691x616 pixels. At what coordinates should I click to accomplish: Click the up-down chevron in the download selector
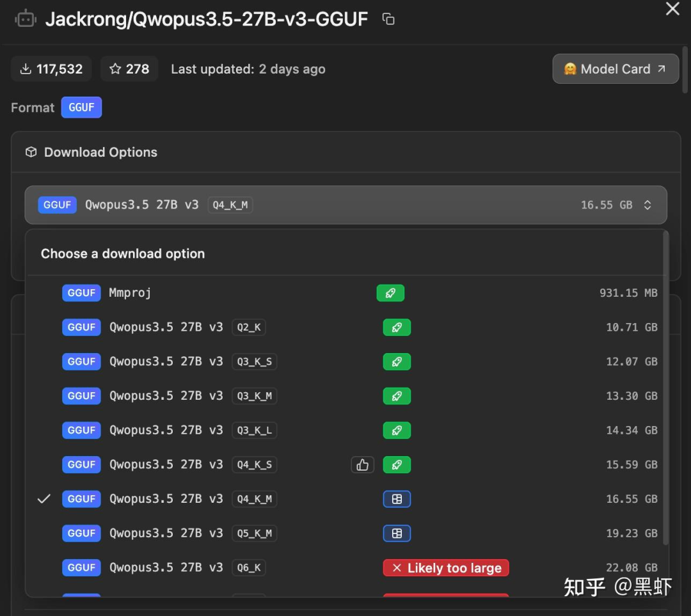[x=647, y=205]
